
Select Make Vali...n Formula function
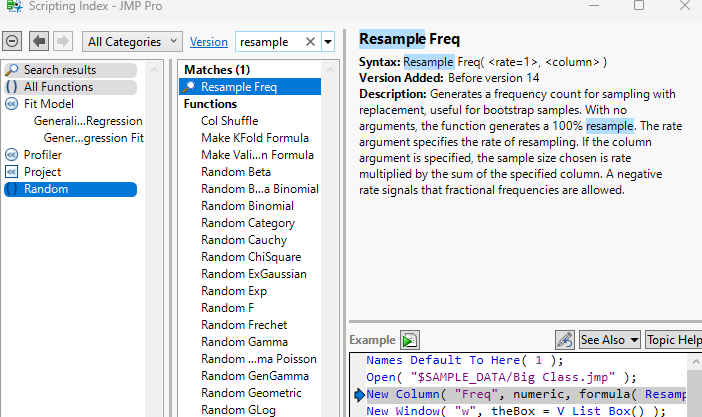click(257, 155)
